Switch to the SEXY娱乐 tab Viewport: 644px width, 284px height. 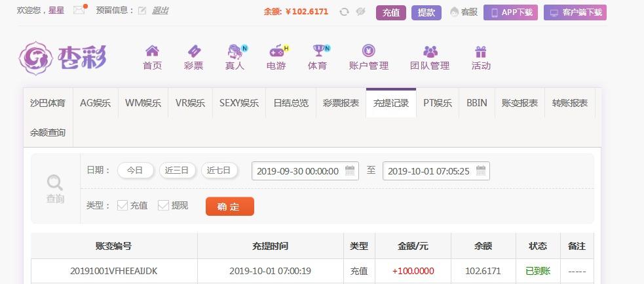pyautogui.click(x=239, y=103)
